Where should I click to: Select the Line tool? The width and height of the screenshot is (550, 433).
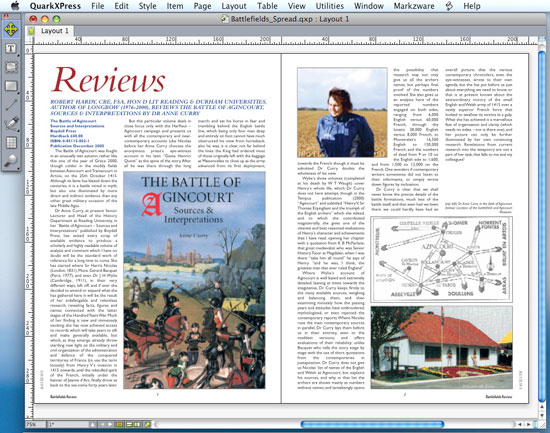point(11,104)
